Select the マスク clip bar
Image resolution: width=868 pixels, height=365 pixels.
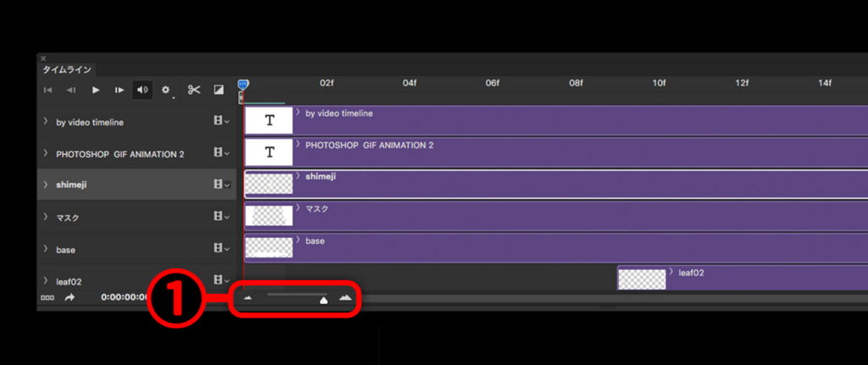tap(556, 216)
